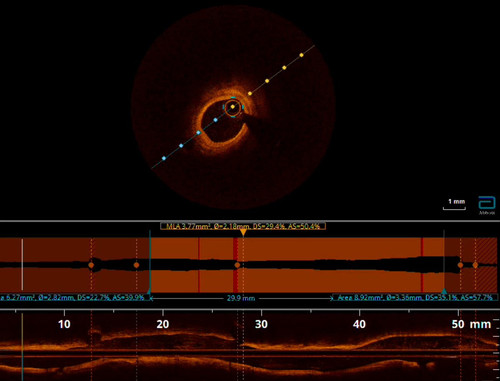Grab the outermost yellow dot on the cut-plane line
500x381 pixels.
[301, 55]
